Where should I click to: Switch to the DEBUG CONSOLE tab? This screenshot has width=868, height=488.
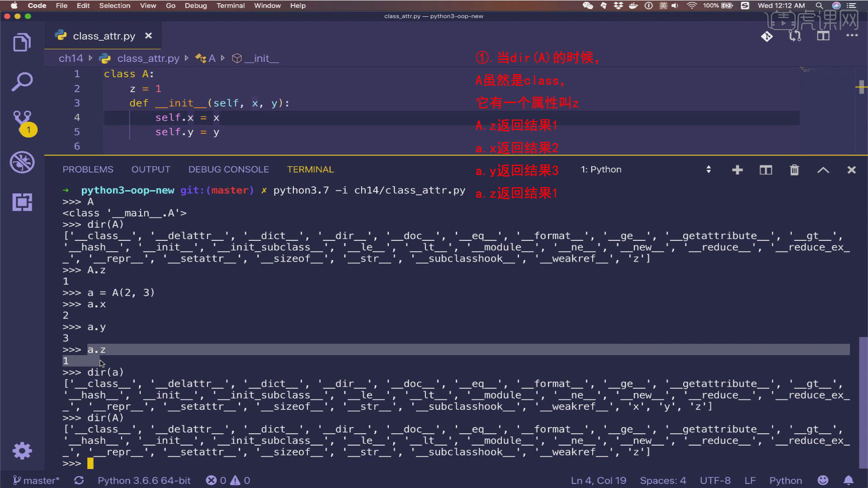pos(228,169)
